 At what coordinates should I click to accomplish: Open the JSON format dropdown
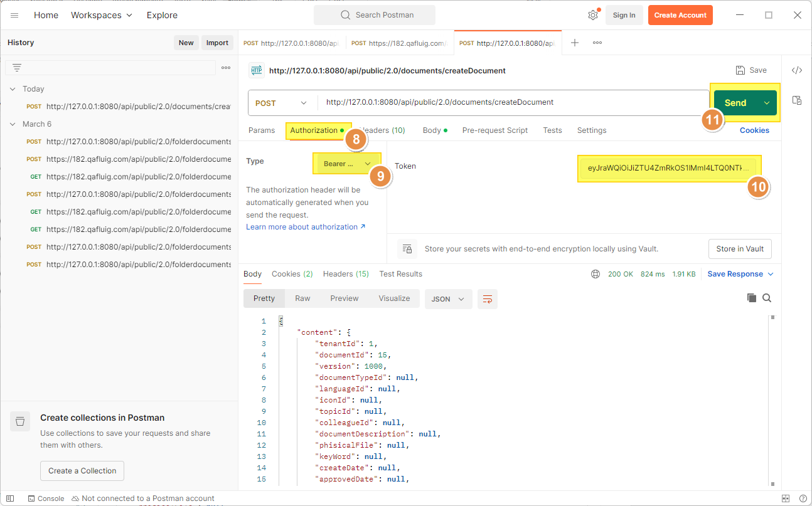[448, 299]
